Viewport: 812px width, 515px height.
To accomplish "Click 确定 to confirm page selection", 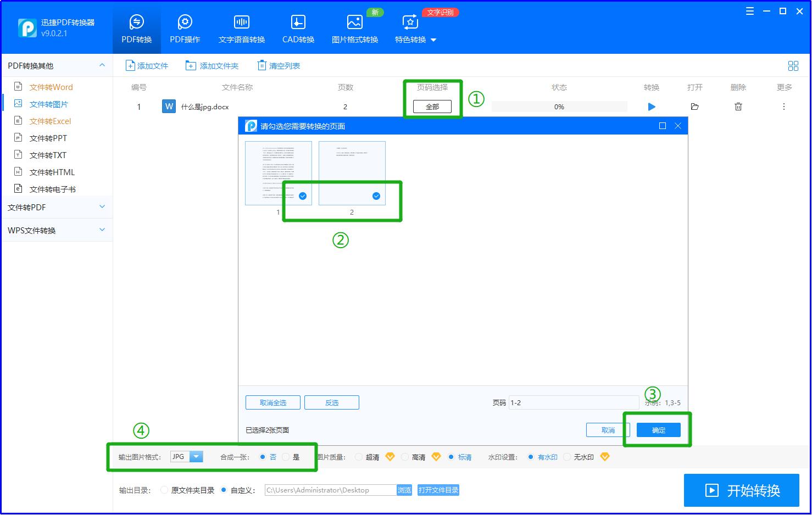I will (659, 430).
